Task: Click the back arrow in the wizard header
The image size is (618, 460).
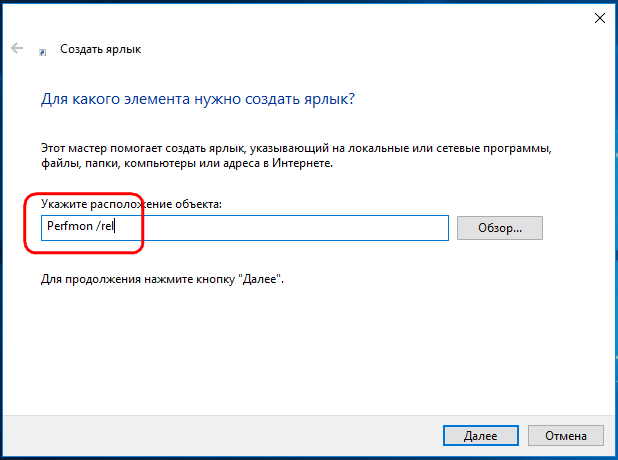Action: point(17,48)
